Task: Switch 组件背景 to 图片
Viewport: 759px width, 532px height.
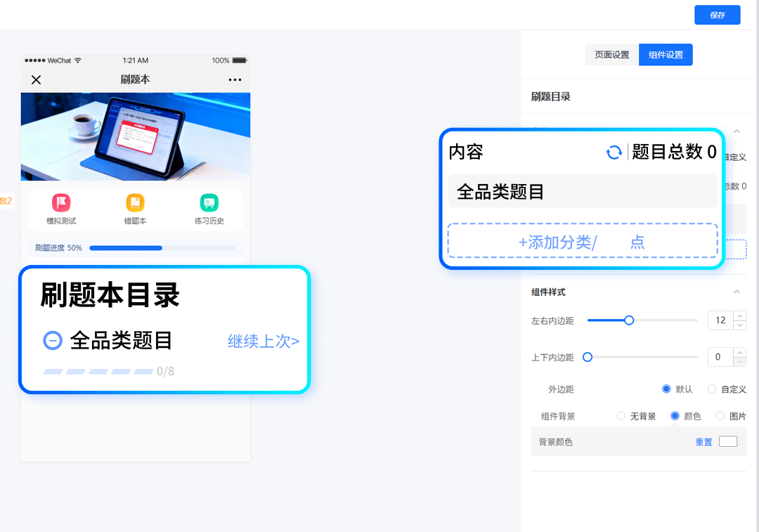Action: pyautogui.click(x=720, y=415)
